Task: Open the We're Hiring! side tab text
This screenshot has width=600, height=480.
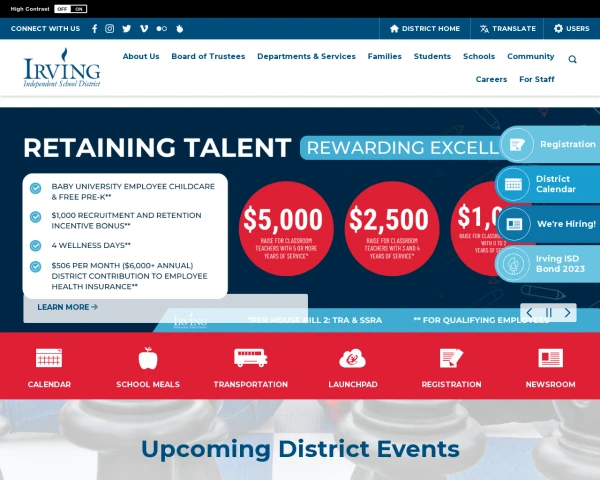Action: pos(566,224)
